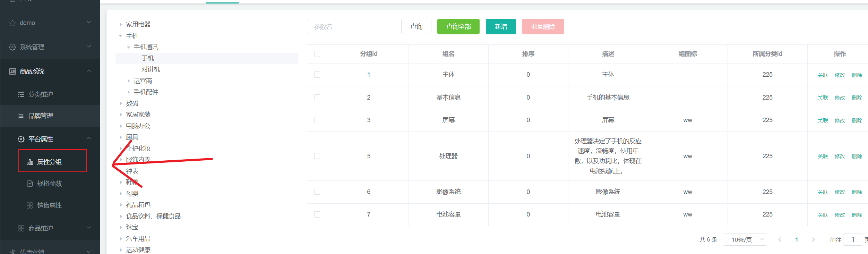Open the 销售属性 menu item

tap(50, 205)
